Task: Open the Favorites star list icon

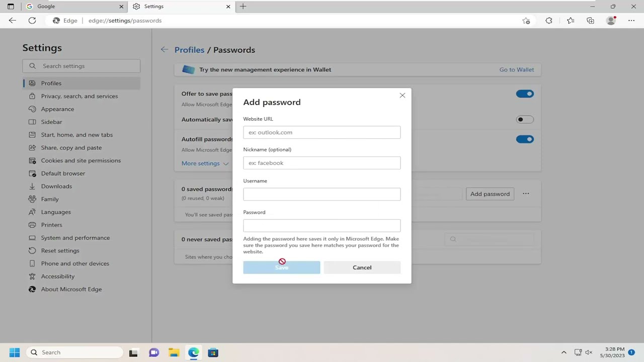Action: [570, 21]
